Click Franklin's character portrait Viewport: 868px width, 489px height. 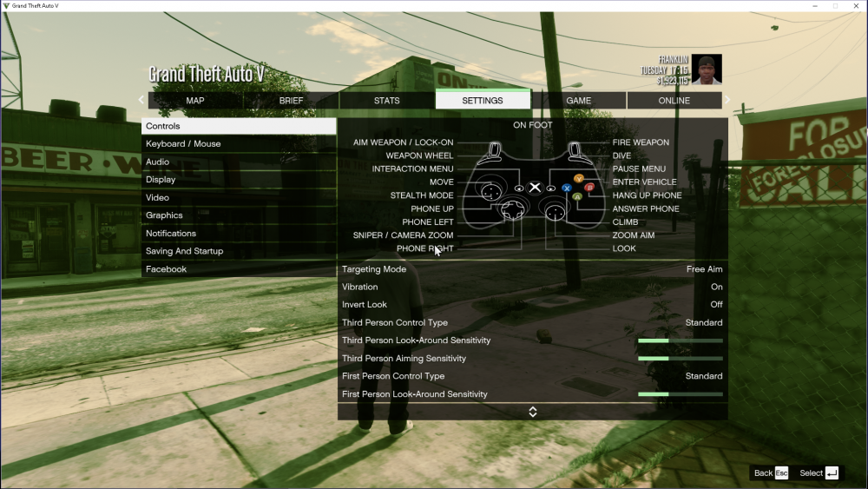(x=707, y=69)
